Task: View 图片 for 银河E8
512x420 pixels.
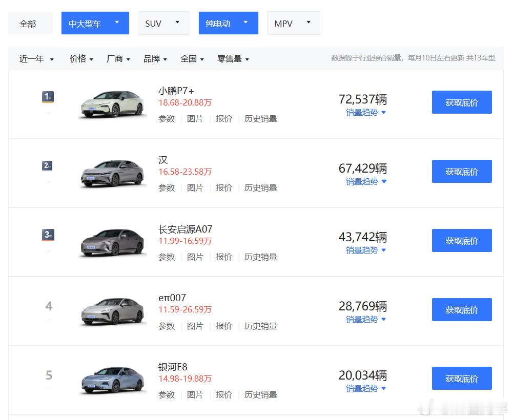Action: [x=195, y=395]
